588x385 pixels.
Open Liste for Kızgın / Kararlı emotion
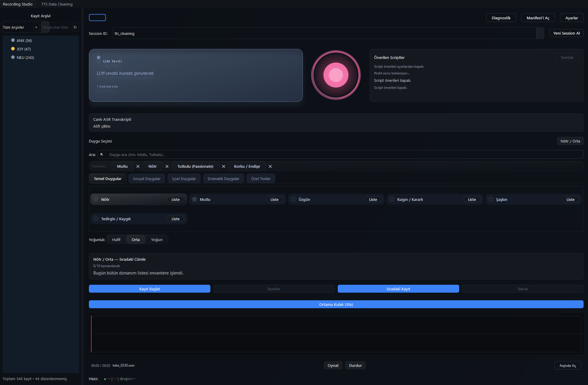(x=472, y=199)
